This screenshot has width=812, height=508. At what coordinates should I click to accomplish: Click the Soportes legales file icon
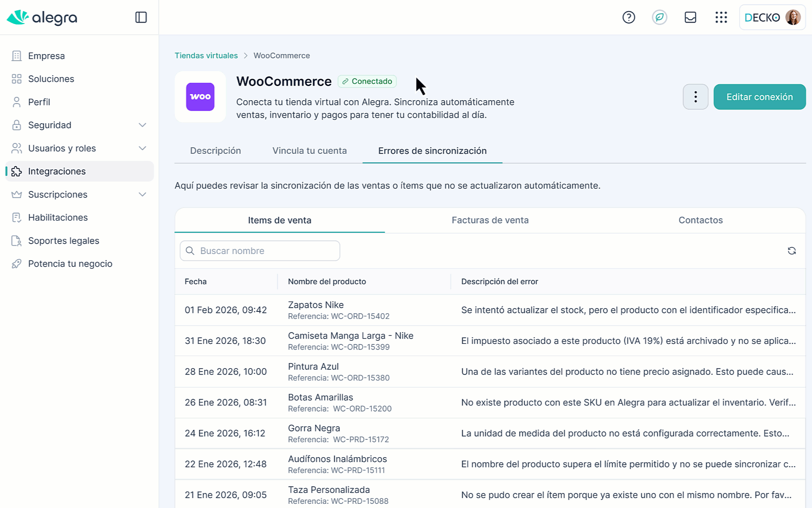(x=16, y=241)
